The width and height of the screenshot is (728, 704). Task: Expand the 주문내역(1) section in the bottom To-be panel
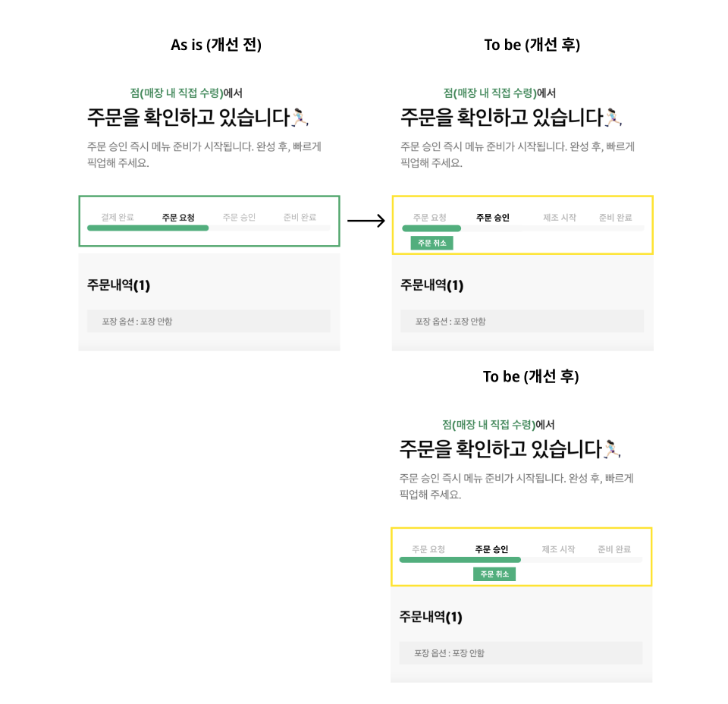click(x=429, y=618)
